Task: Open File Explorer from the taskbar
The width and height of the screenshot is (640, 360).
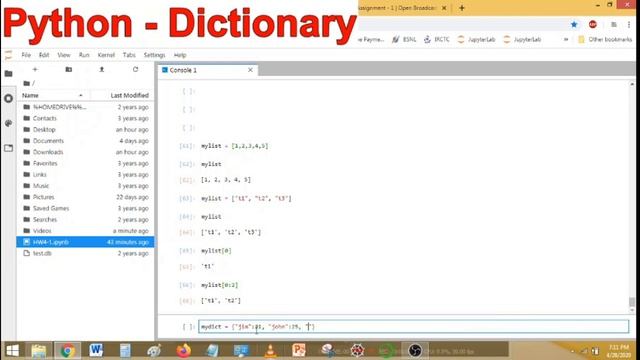Action: tap(39, 350)
